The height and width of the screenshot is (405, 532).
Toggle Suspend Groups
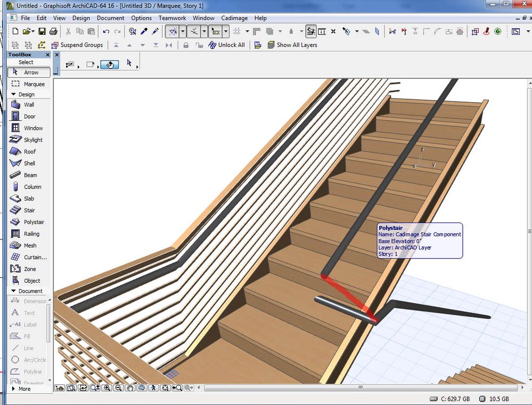tap(78, 45)
